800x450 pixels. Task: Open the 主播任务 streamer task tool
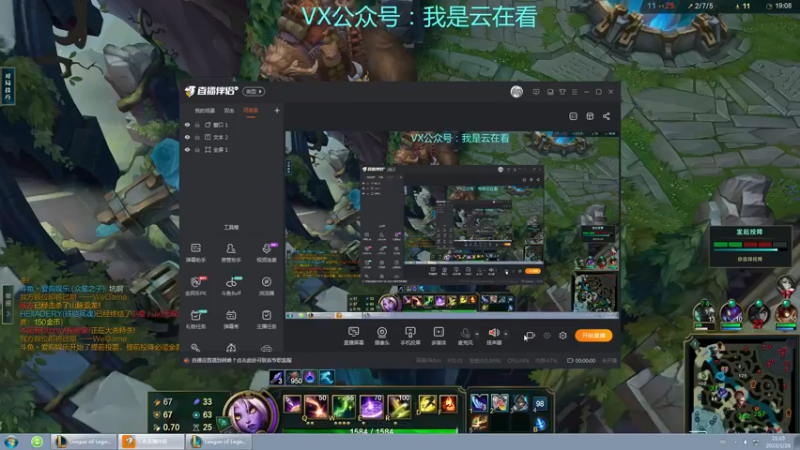(x=266, y=319)
